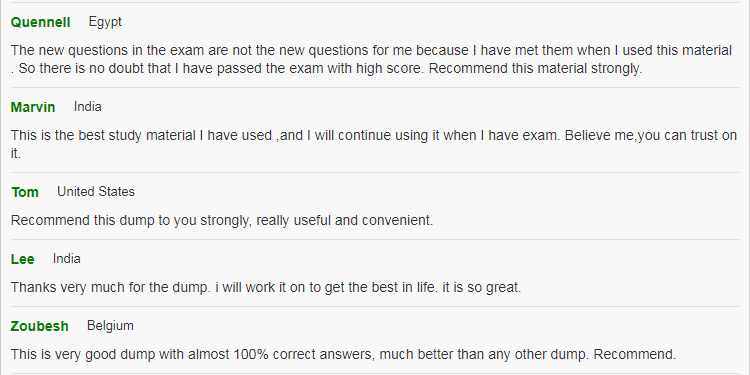
Task: Click 'Believe me,you can trust on' sentence
Action: pos(651,135)
